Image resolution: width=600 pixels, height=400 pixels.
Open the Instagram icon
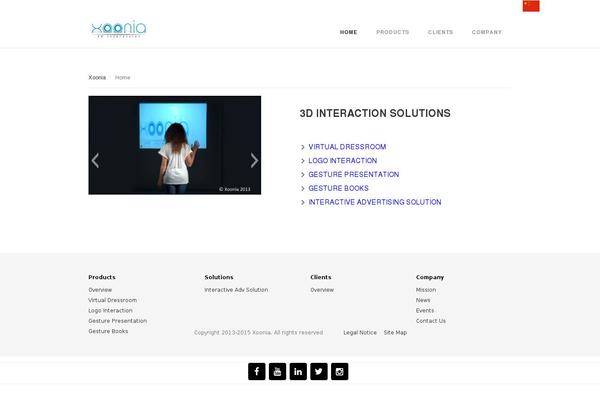[x=339, y=371]
